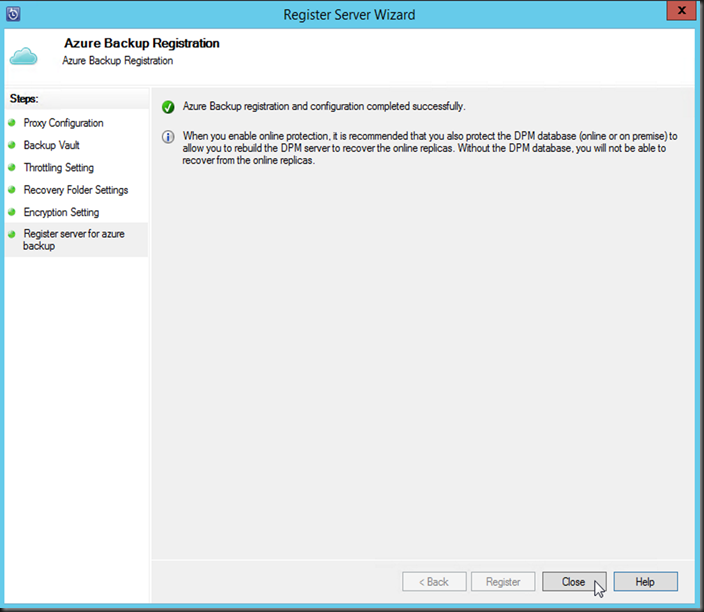Click green bullet beside Proxy Configuration
The height and width of the screenshot is (612, 704).
click(x=12, y=123)
